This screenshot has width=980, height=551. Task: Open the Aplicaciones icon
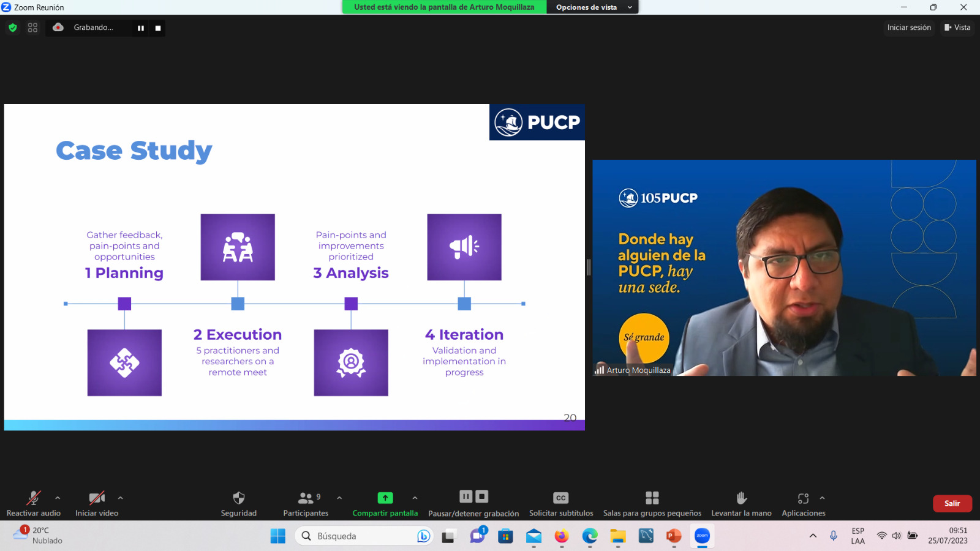point(803,498)
